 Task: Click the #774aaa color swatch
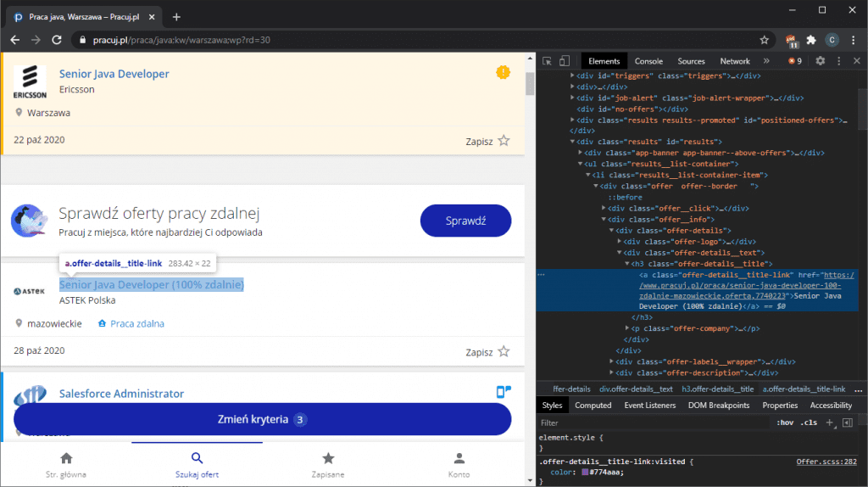pyautogui.click(x=585, y=472)
